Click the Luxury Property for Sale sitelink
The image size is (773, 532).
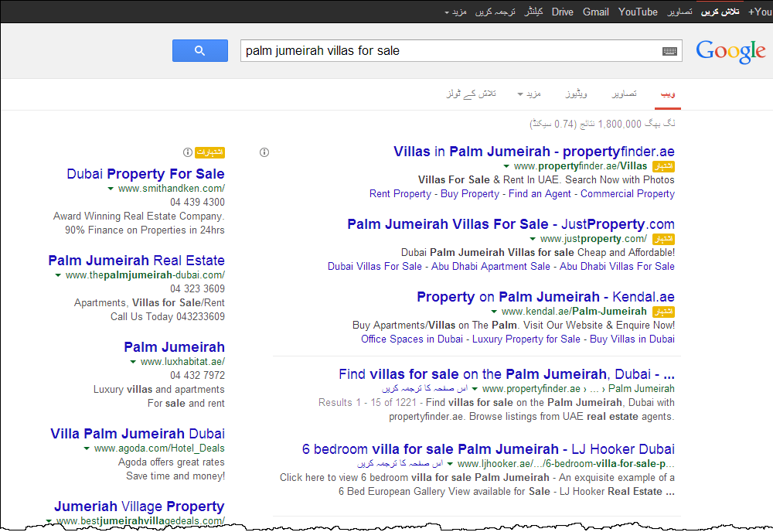(526, 339)
